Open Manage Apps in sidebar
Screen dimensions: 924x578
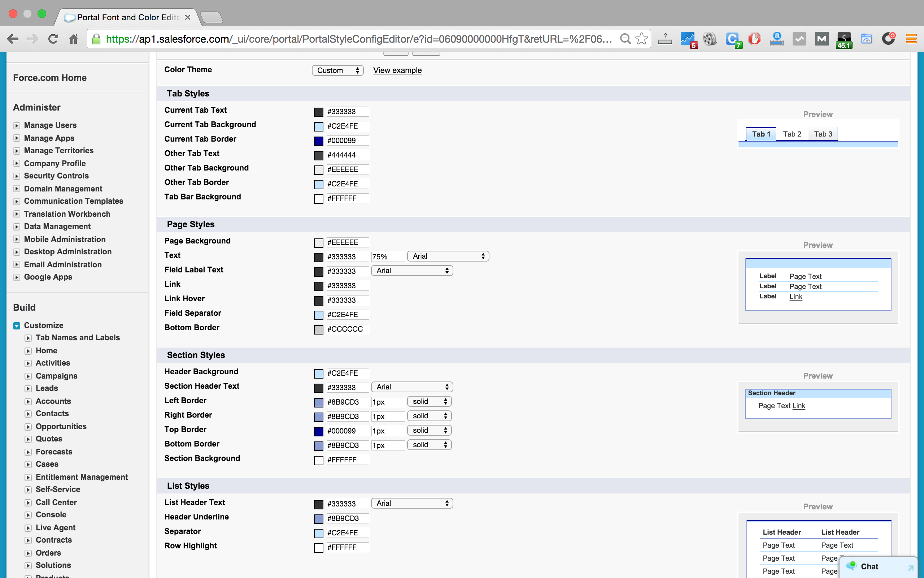[49, 138]
